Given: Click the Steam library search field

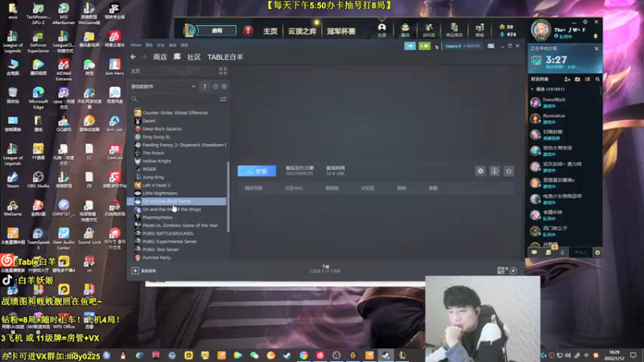Looking at the screenshot, I should (x=175, y=99).
